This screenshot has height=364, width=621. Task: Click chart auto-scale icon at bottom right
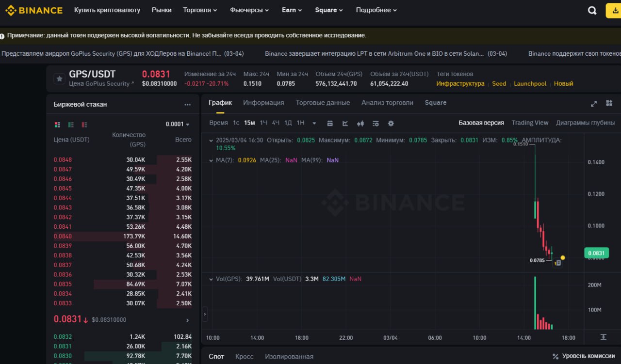[604, 337]
